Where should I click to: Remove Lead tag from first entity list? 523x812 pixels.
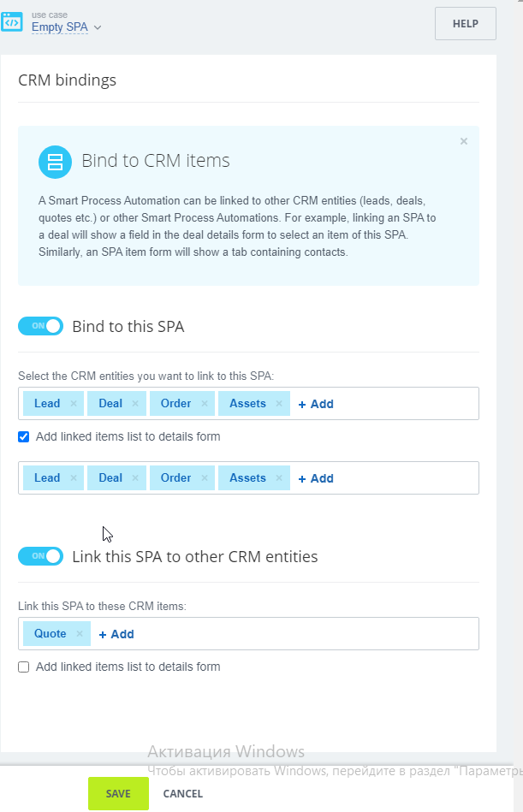[74, 404]
